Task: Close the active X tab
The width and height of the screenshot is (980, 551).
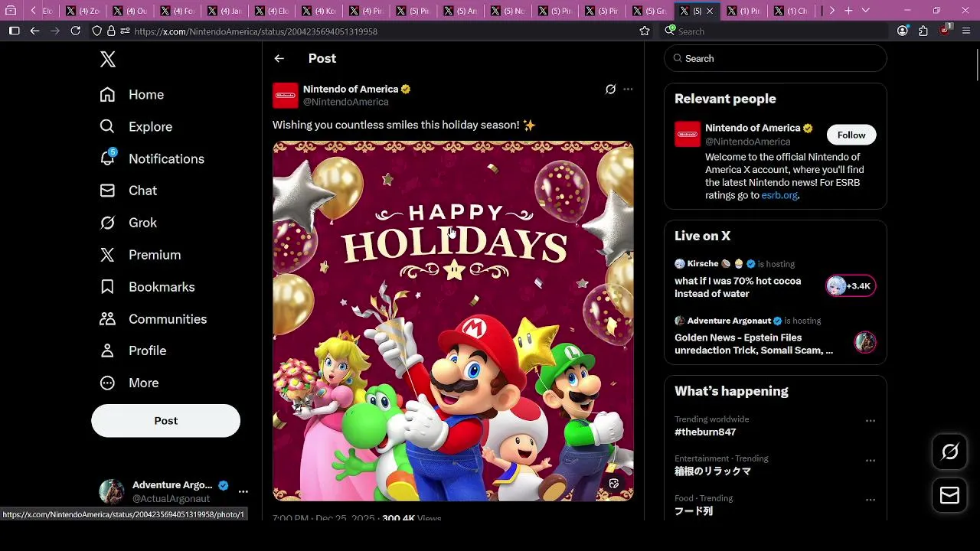Action: (x=710, y=11)
